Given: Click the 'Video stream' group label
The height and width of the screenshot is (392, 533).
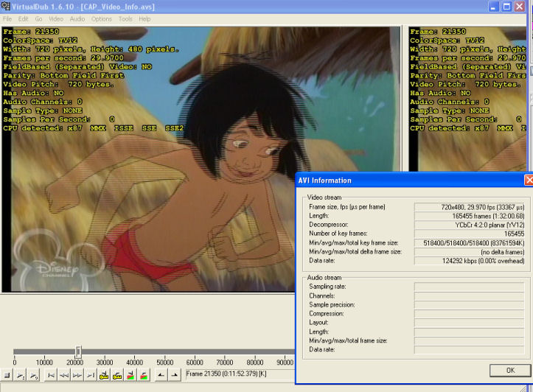Looking at the screenshot, I should tap(324, 197).
